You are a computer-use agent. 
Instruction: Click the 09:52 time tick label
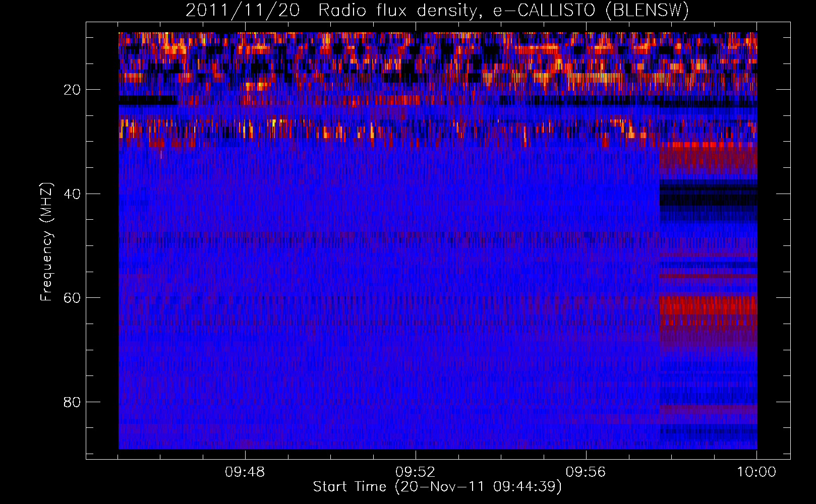pyautogui.click(x=416, y=472)
